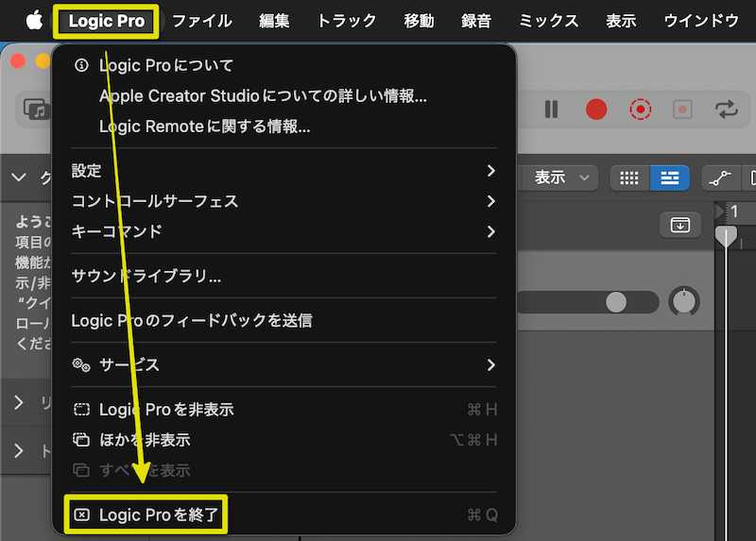
Task: Select Apple Creator Studioについての詳しい情報
Action: tap(284, 96)
